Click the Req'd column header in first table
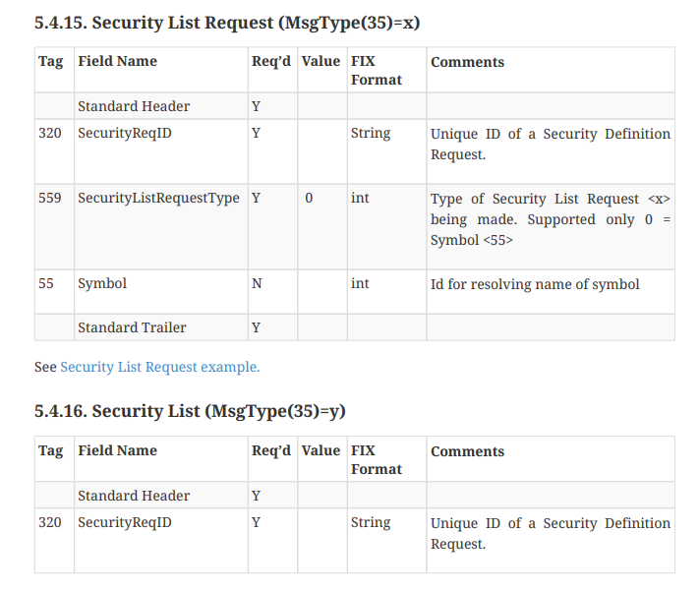This screenshot has height=591, width=700. click(272, 70)
